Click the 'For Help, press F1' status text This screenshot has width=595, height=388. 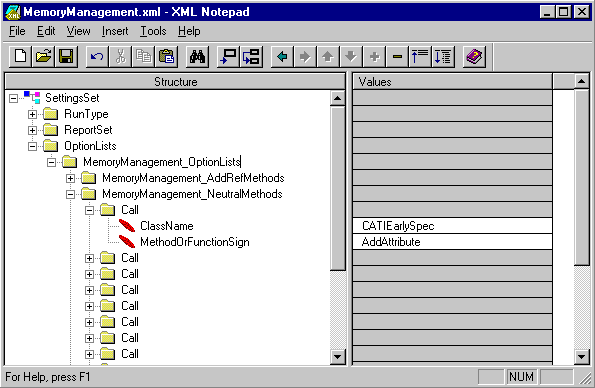[48, 377]
